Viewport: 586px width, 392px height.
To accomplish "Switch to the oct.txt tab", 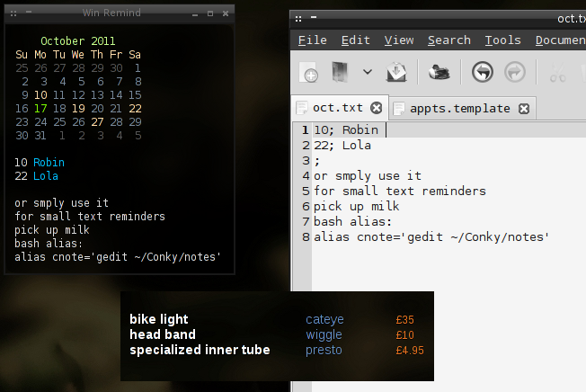I will tap(337, 108).
